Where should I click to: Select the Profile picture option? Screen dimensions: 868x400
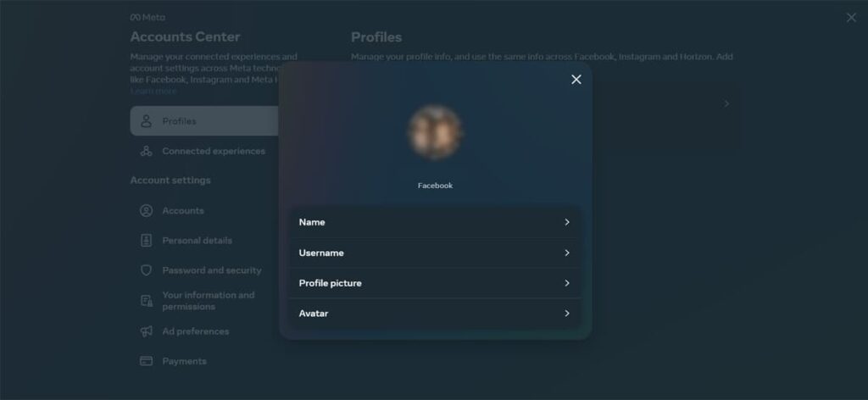coord(435,283)
